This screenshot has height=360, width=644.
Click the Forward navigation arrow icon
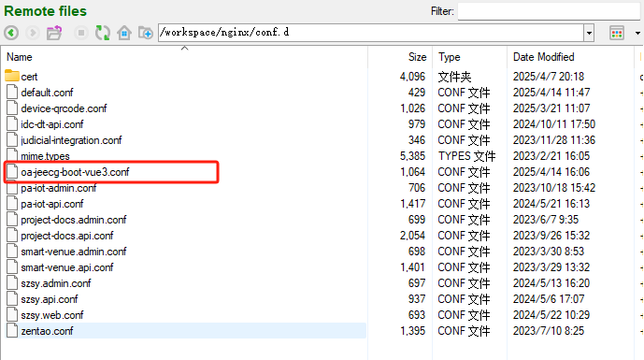[x=33, y=33]
